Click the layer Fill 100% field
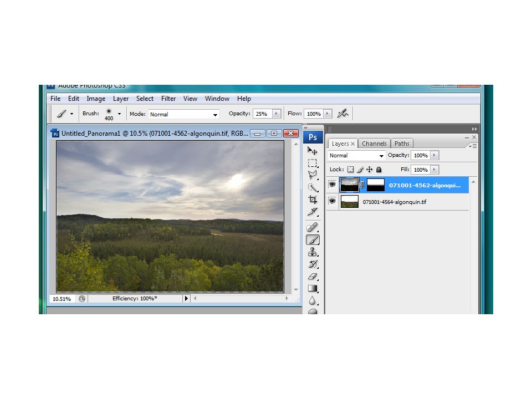 pos(421,170)
